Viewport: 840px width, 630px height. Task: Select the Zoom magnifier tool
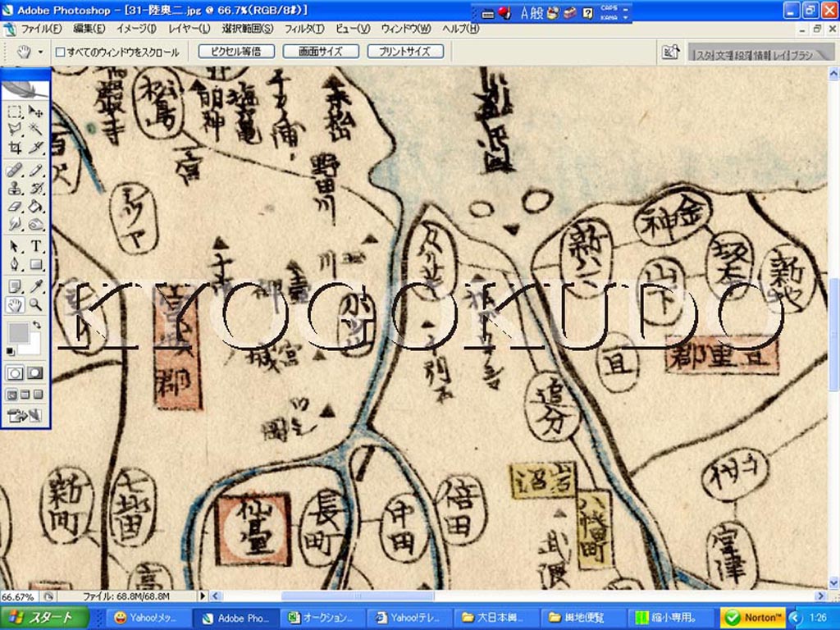click(x=35, y=305)
